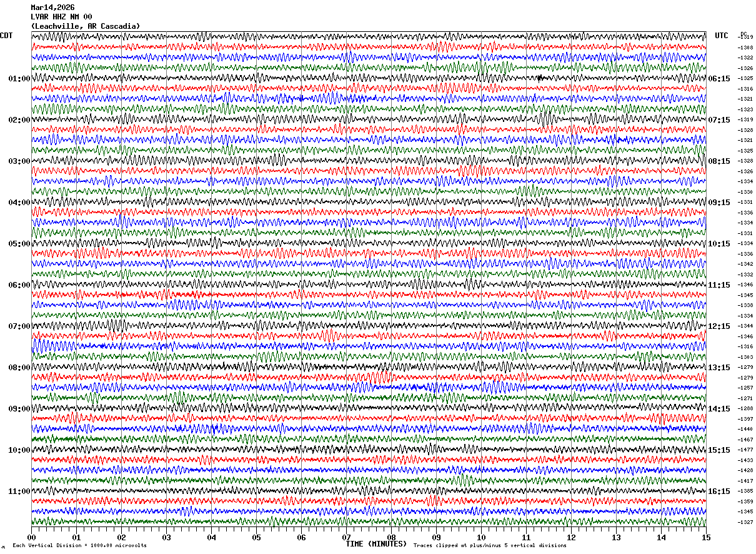Click the DC offset value -1397

pos(745,419)
